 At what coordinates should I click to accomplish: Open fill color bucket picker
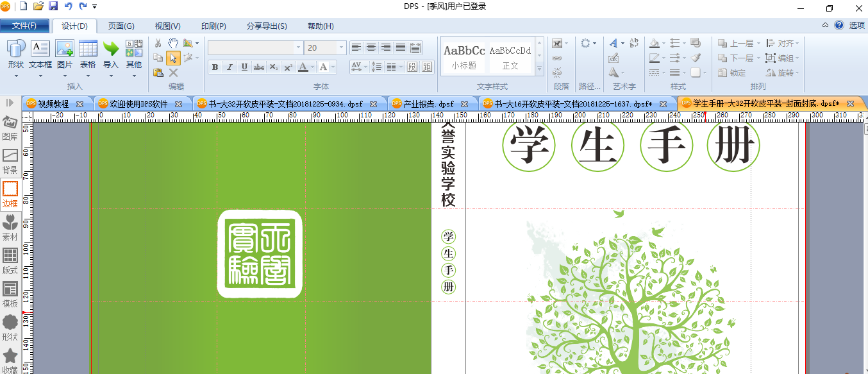[x=654, y=44]
